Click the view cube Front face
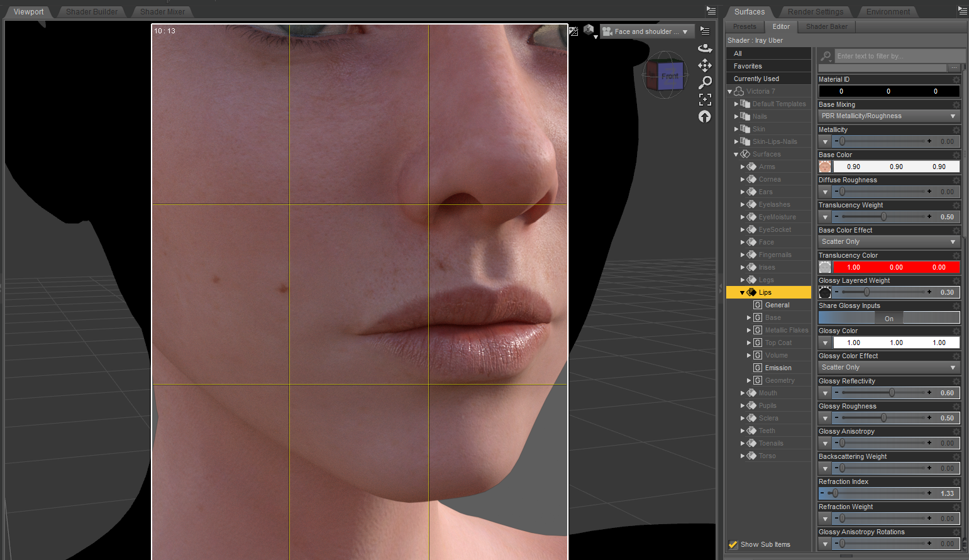The width and height of the screenshot is (969, 560). pos(670,76)
